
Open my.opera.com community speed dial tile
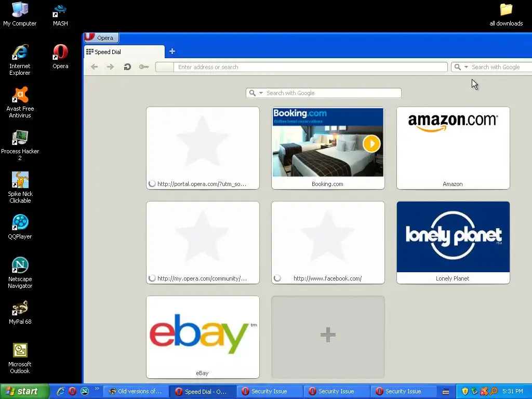pyautogui.click(x=203, y=243)
